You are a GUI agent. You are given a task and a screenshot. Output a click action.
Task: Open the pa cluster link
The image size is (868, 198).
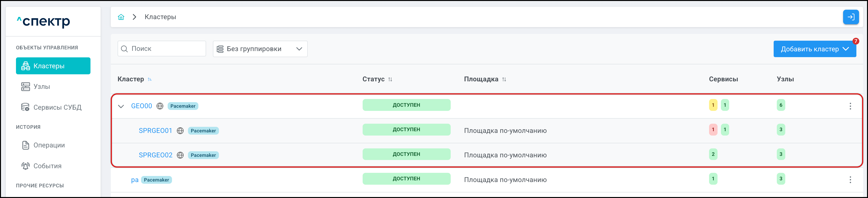coord(135,180)
